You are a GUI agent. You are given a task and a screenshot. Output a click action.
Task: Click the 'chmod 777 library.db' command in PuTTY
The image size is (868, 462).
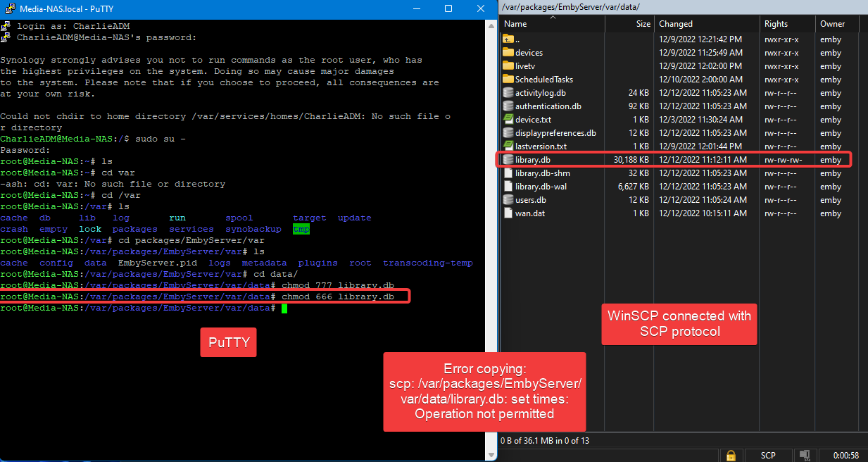[x=338, y=285]
